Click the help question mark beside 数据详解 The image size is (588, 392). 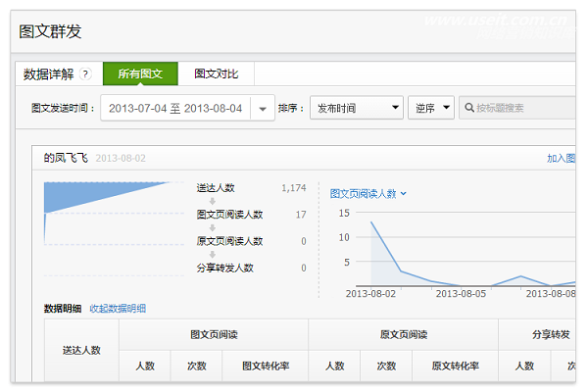[x=85, y=74]
